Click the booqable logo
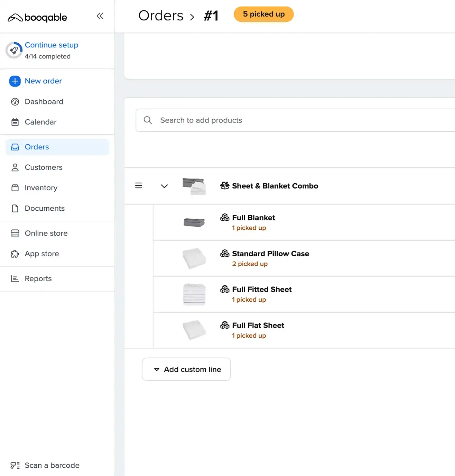Viewport: 455px width, 476px height. (37, 17)
